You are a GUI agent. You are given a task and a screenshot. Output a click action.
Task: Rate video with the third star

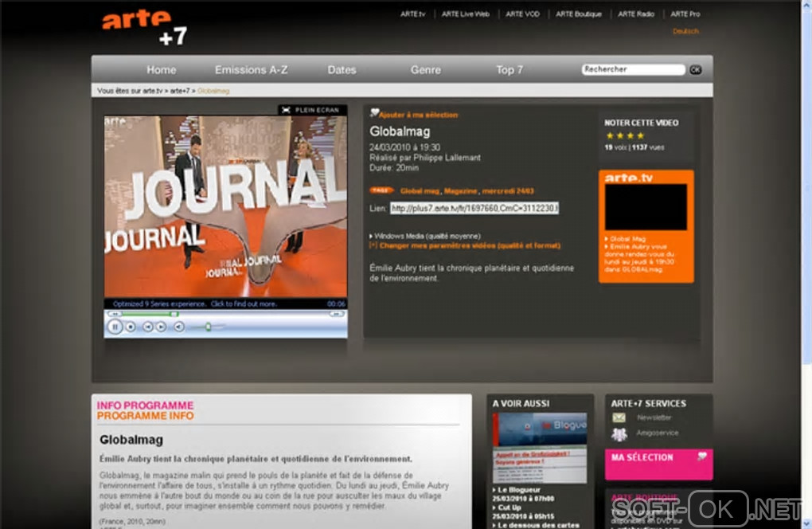630,135
